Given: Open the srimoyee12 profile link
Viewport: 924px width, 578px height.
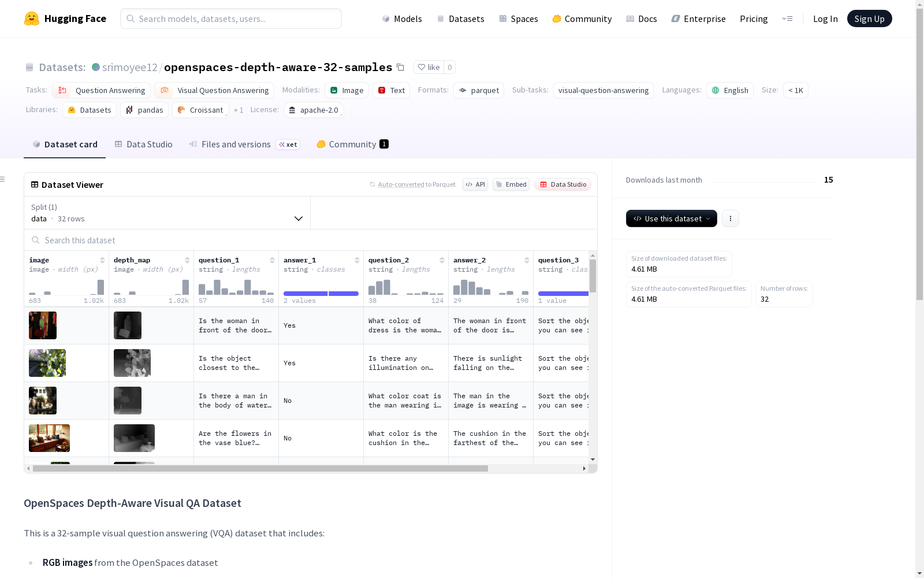Looking at the screenshot, I should click(x=130, y=67).
